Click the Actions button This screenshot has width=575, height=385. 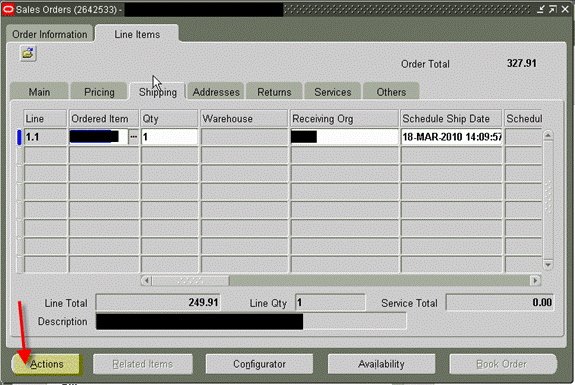47,364
